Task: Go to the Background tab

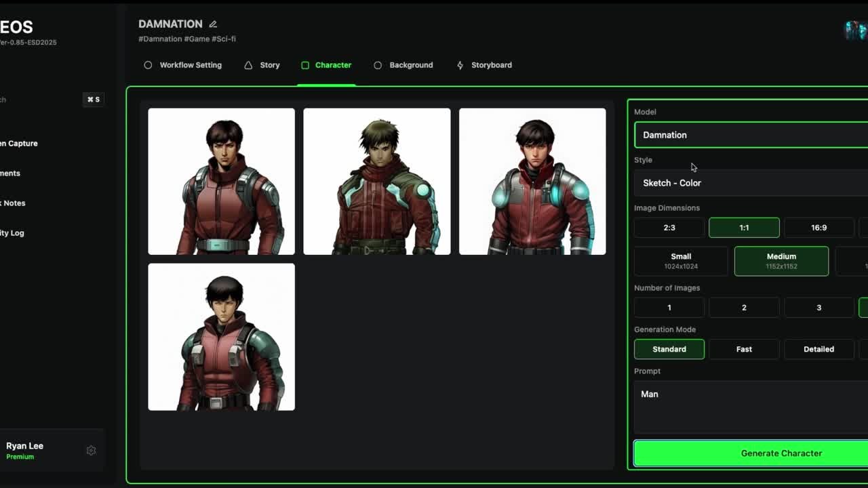Action: click(x=403, y=65)
